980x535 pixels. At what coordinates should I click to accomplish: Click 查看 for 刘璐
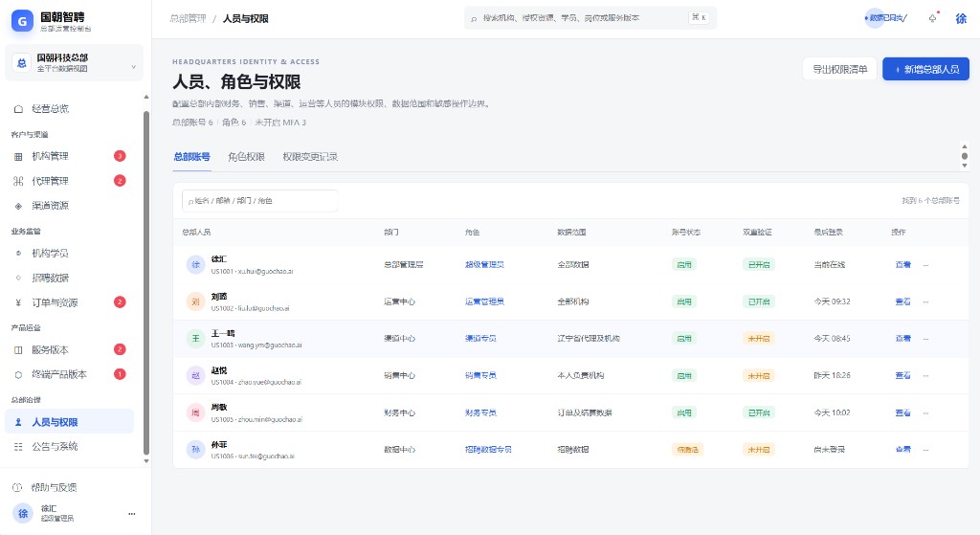903,301
